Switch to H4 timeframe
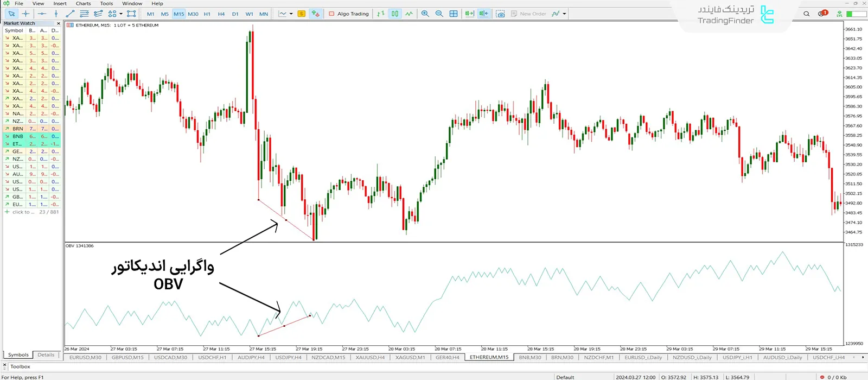Image resolution: width=868 pixels, height=380 pixels. coord(221,14)
